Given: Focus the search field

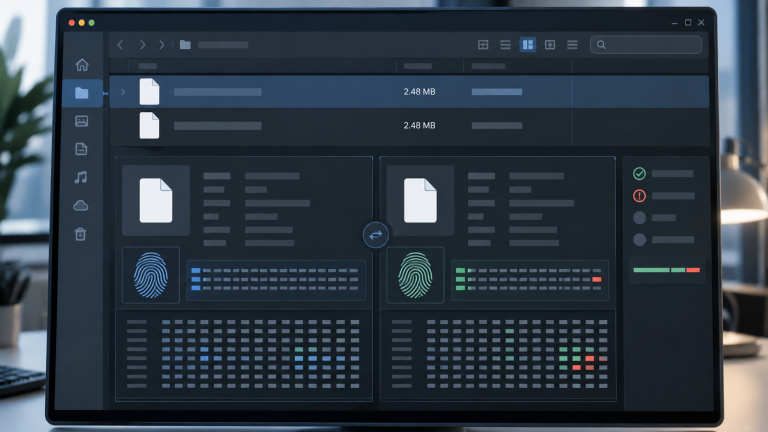Looking at the screenshot, I should [x=646, y=45].
